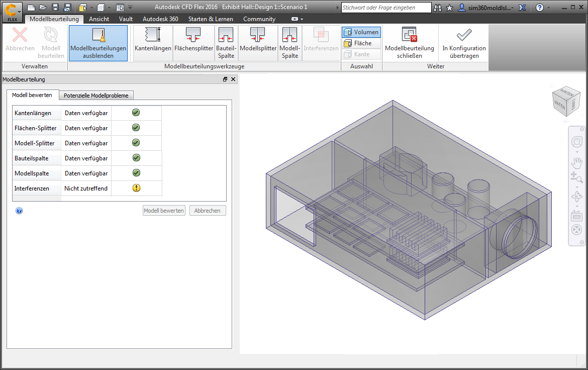The height and width of the screenshot is (370, 588).
Task: Select the Bauteil-Spalte tool
Action: tap(226, 43)
